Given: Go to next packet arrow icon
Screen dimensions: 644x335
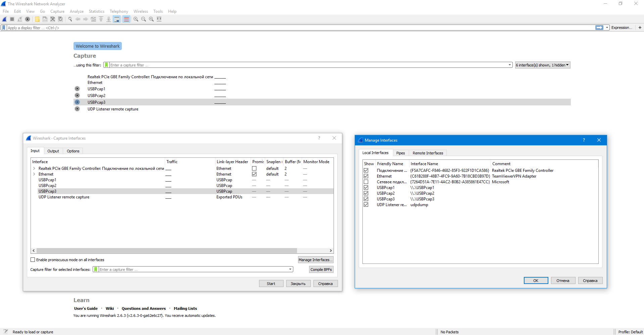Looking at the screenshot, I should pos(86,19).
